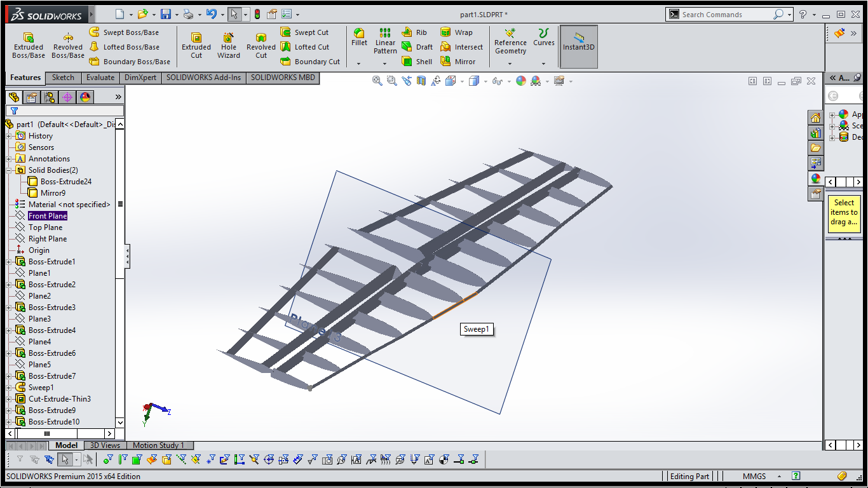Open the DimXpert tab
Screen dimensions: 868x488
tap(140, 78)
